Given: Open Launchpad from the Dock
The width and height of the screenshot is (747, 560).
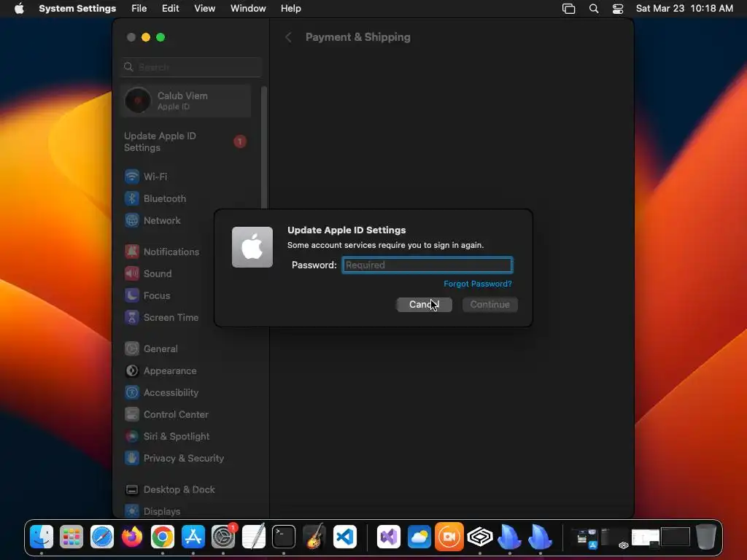Looking at the screenshot, I should [71, 537].
